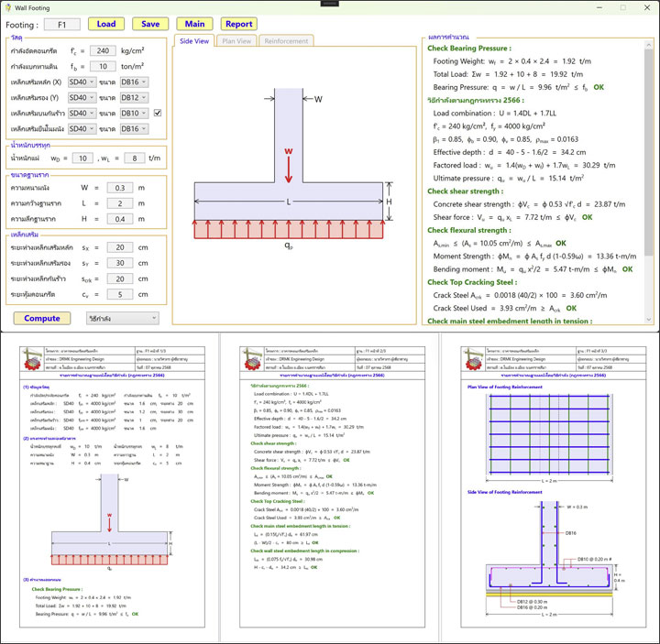Click the Load button
This screenshot has height=644, width=660.
(106, 24)
